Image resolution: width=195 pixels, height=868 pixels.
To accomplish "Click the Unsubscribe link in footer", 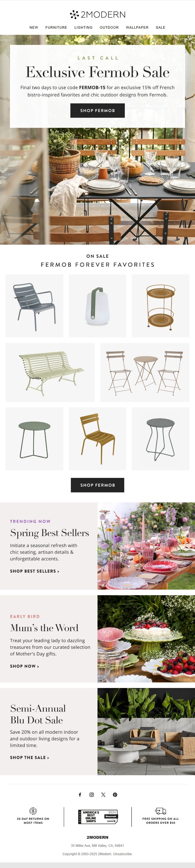I will tap(123, 854).
